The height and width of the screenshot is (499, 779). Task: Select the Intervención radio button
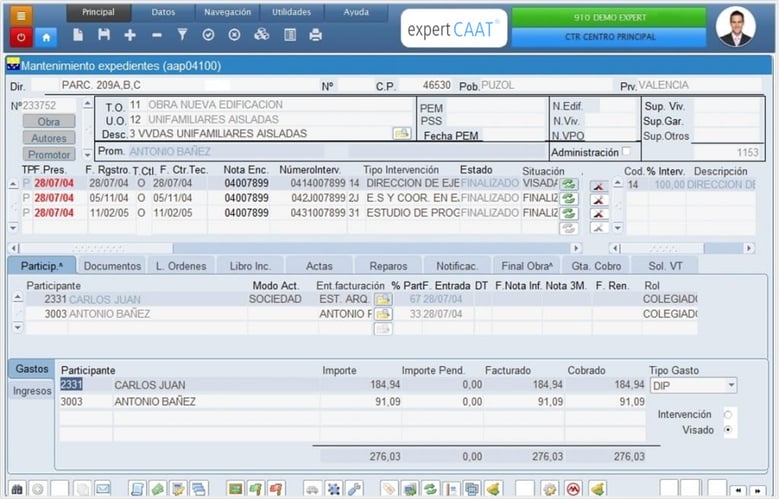click(x=728, y=415)
